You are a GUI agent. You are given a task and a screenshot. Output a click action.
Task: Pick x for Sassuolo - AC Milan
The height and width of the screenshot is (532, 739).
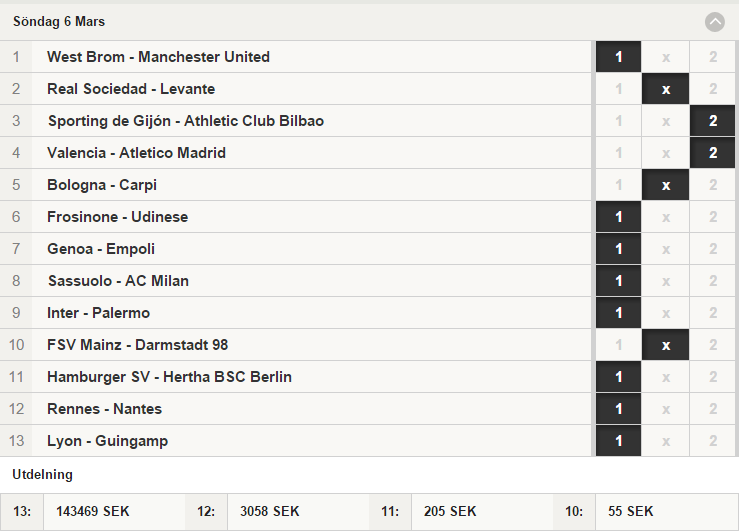pyautogui.click(x=665, y=281)
